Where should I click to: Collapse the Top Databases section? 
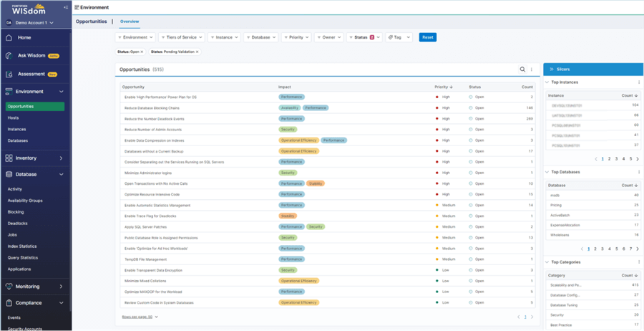click(x=547, y=172)
